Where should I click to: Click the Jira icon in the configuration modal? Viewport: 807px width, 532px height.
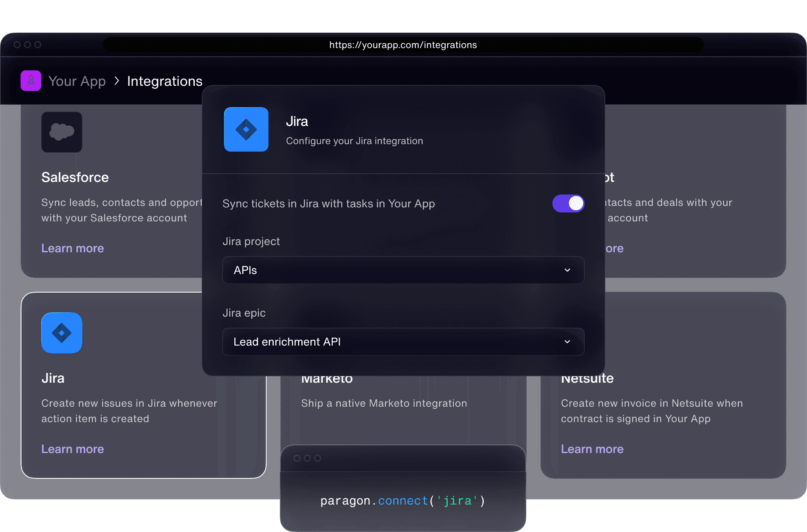(246, 130)
